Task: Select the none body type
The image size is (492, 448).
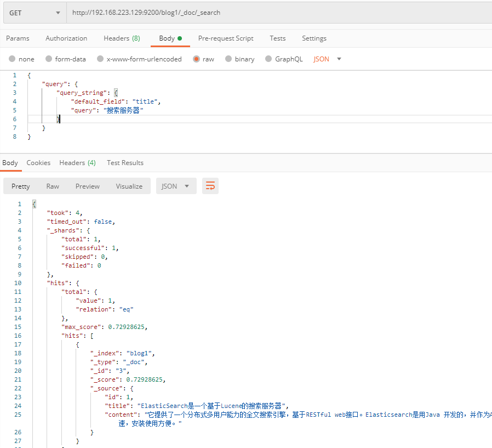Action: [x=12, y=59]
